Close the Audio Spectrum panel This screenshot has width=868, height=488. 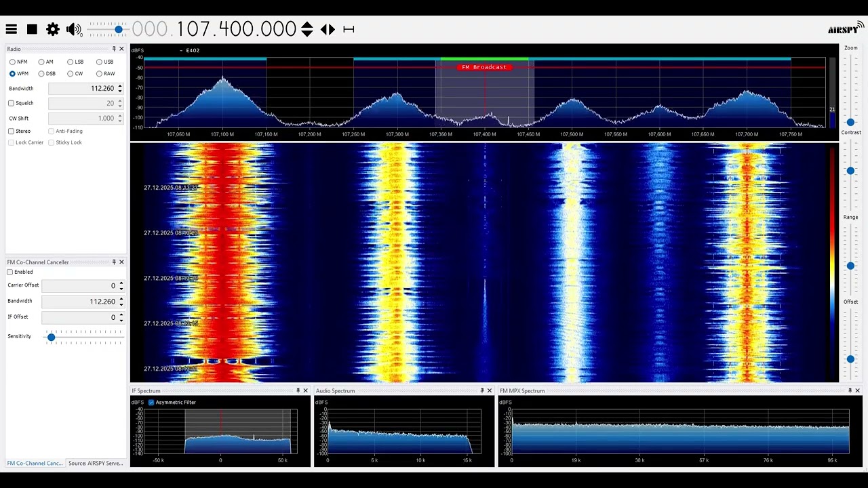[489, 390]
